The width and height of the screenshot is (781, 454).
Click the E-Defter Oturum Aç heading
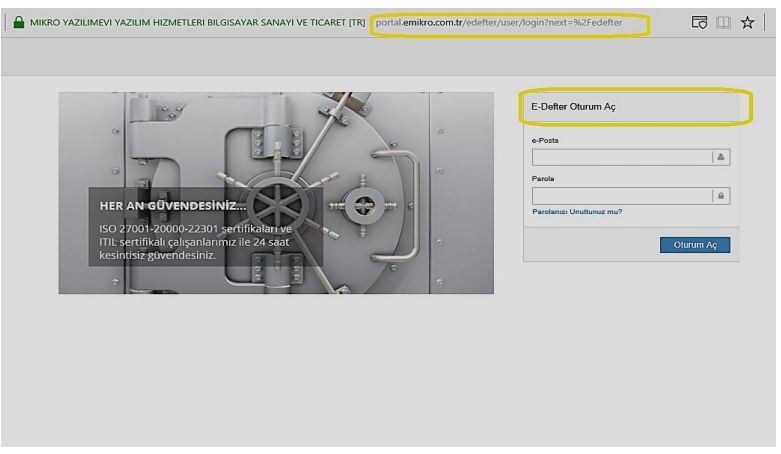(x=573, y=107)
